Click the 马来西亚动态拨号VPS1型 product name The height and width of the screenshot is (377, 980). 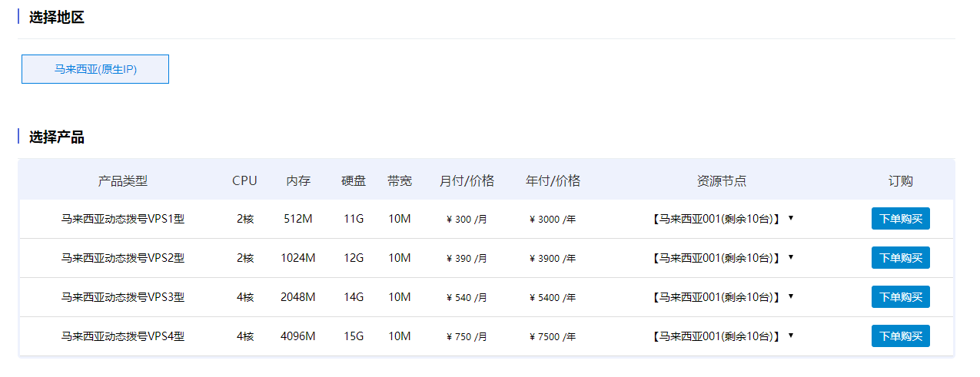point(123,219)
